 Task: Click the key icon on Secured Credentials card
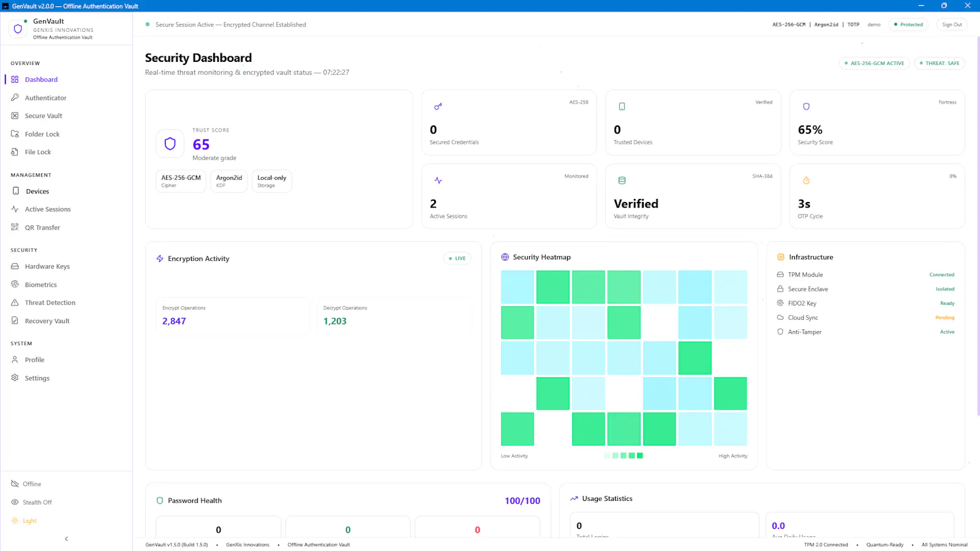(x=438, y=107)
